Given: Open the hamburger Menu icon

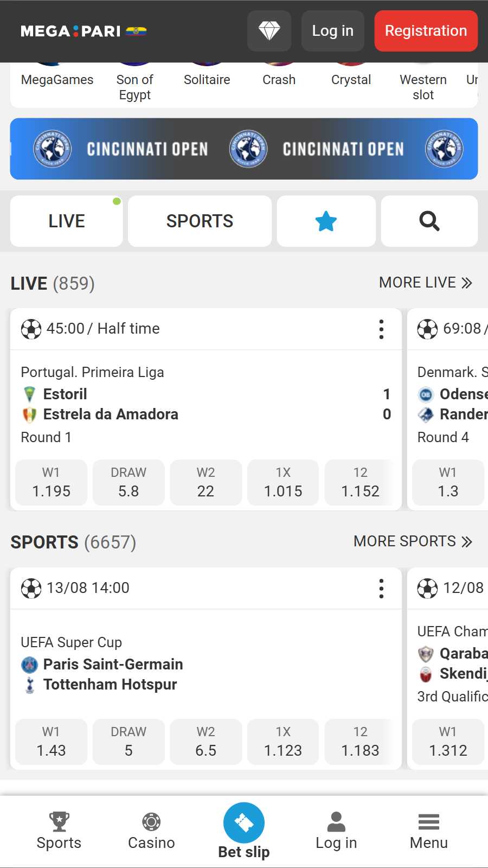Looking at the screenshot, I should (x=428, y=822).
